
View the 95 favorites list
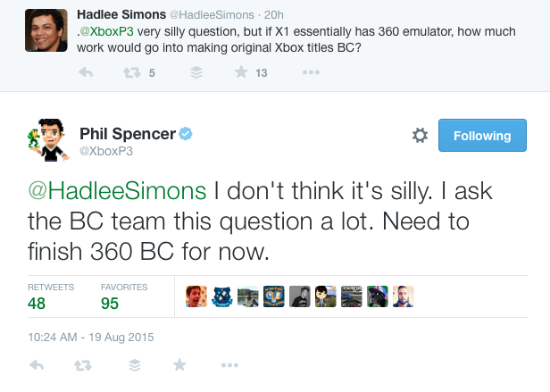tap(124, 296)
